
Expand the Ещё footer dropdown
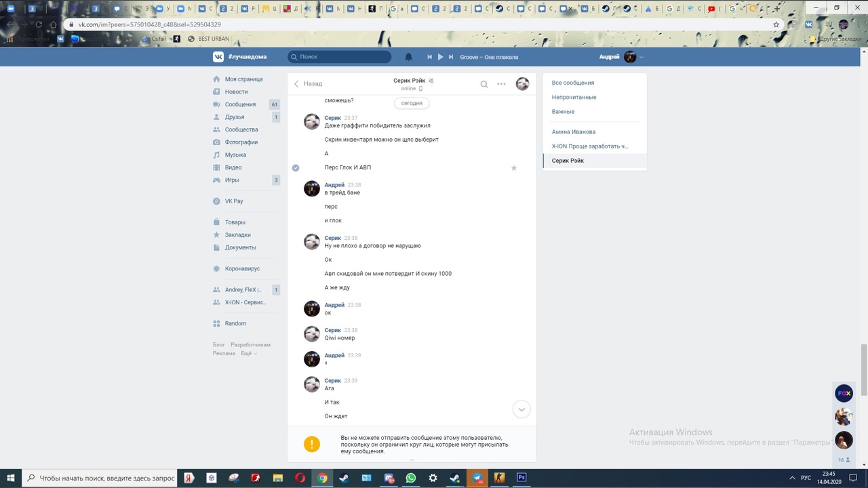tap(245, 353)
